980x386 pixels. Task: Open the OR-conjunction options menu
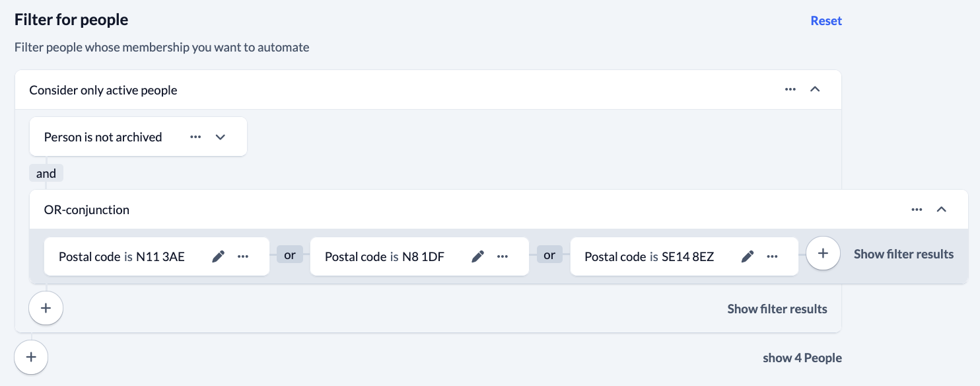pyautogui.click(x=917, y=210)
